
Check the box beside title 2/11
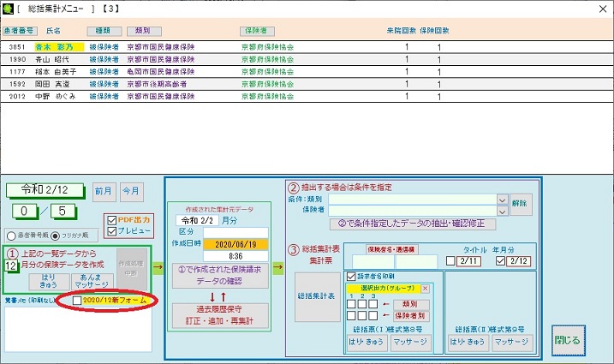[450, 261]
